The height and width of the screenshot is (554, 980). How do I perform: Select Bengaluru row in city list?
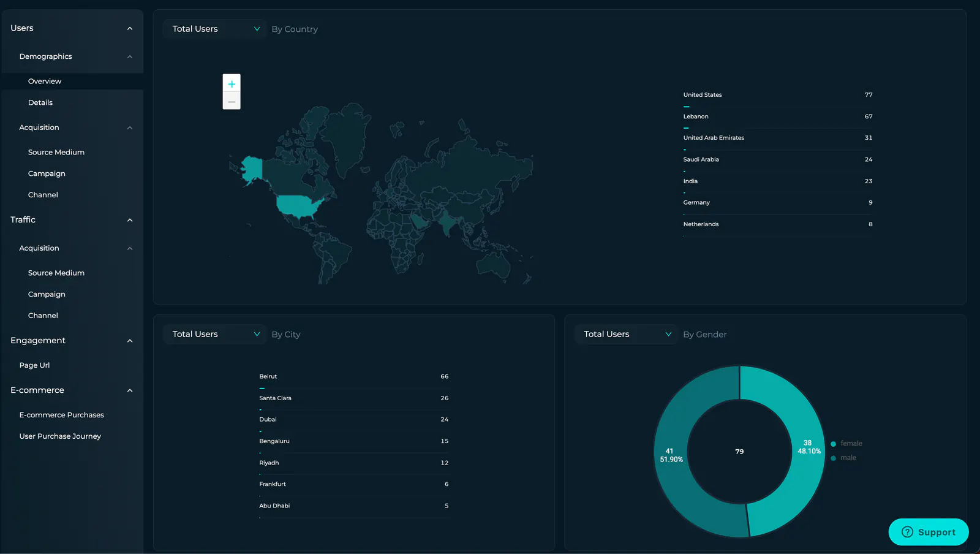coord(354,441)
